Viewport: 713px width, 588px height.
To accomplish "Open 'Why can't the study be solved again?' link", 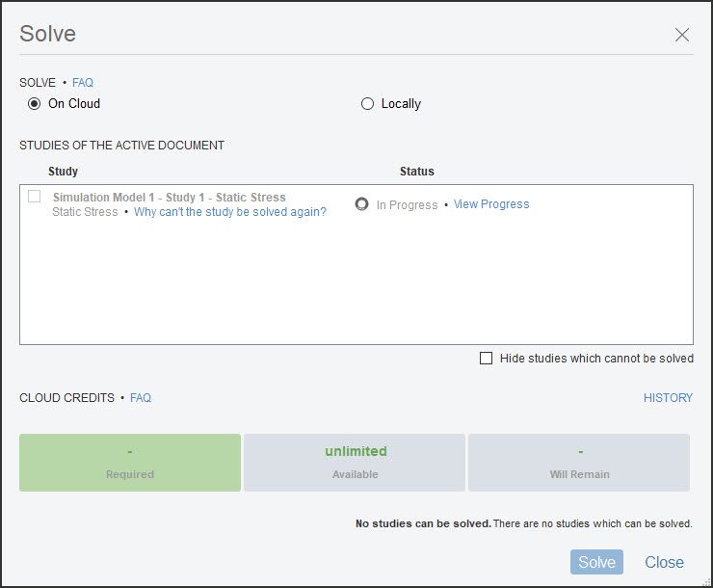I will (x=229, y=212).
